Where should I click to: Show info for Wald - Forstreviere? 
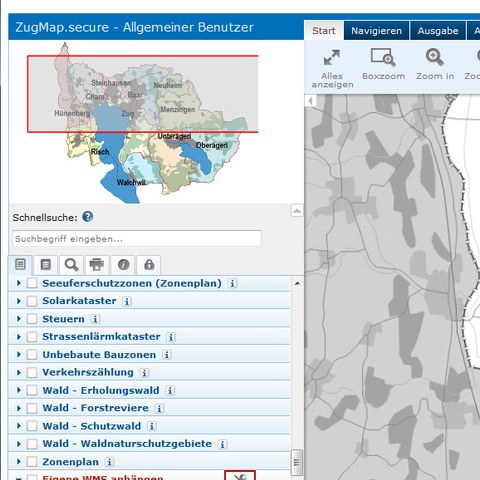click(159, 408)
